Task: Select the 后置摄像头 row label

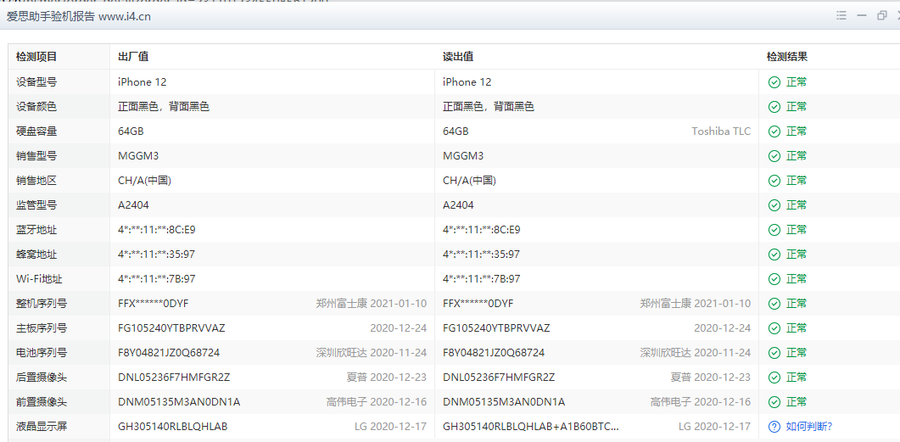Action: [41, 377]
